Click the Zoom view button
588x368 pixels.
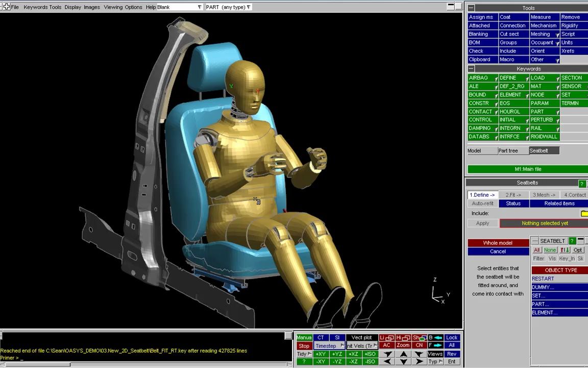pos(403,345)
